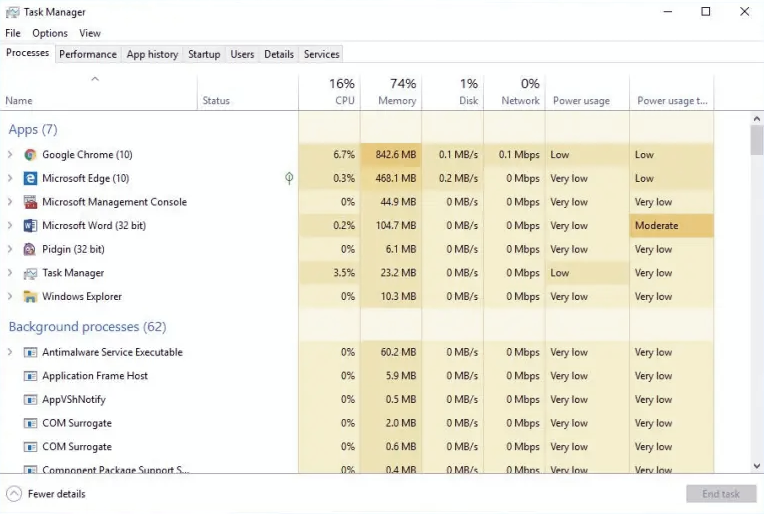Viewport: 764px width, 514px height.
Task: Switch to the Users tab
Action: click(x=242, y=54)
